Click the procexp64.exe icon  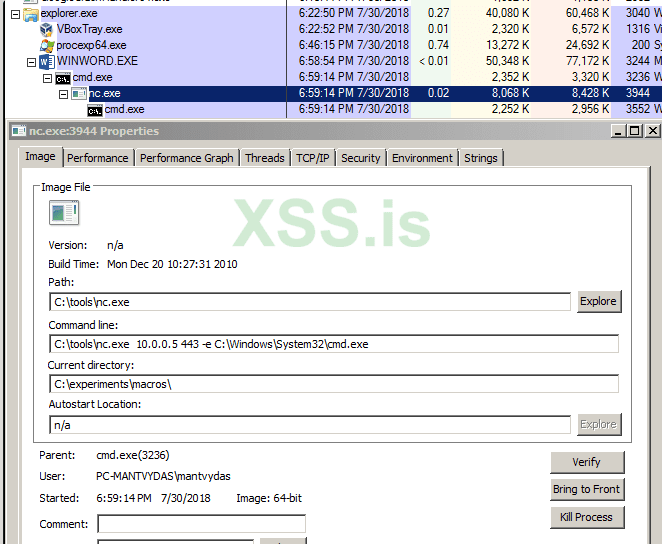tap(47, 45)
